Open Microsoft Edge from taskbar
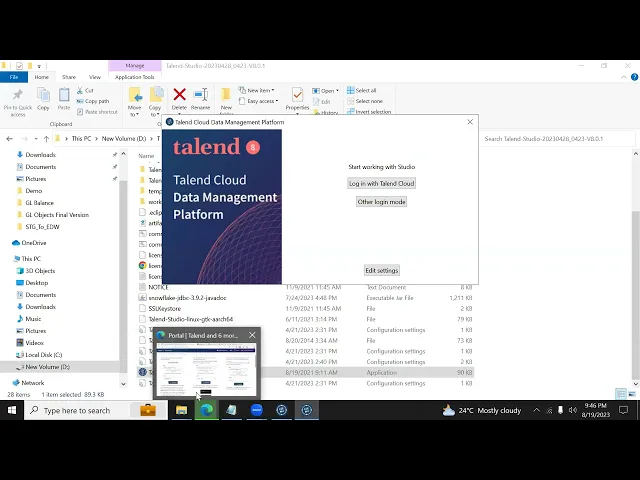This screenshot has width=640, height=480. pos(207,410)
